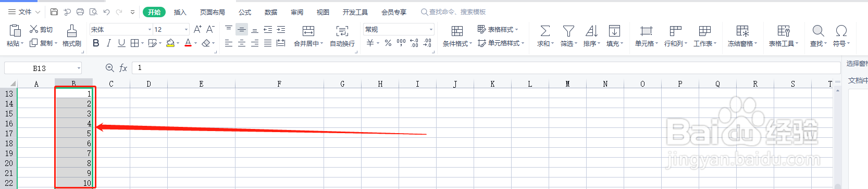Open the font size dropdown showing 12
This screenshot has height=189, width=868.
(186, 30)
